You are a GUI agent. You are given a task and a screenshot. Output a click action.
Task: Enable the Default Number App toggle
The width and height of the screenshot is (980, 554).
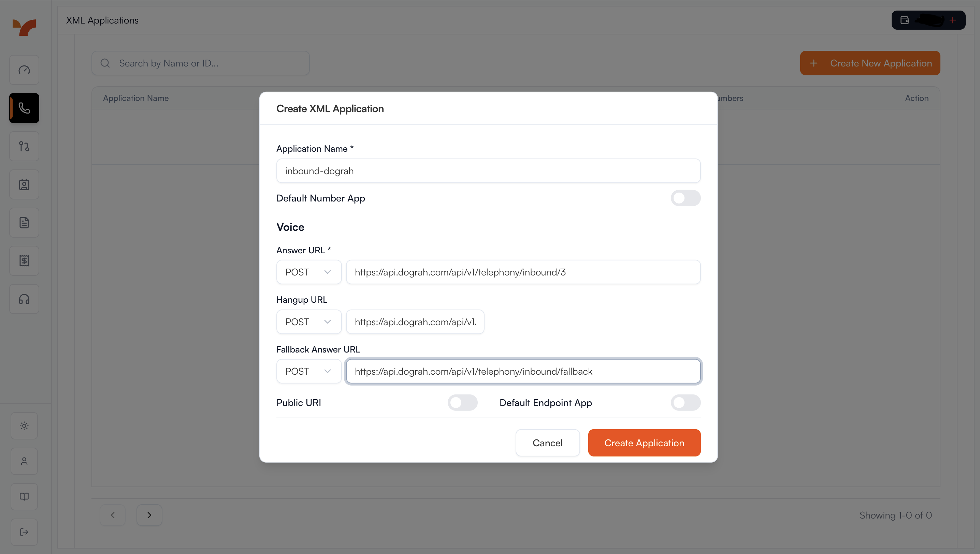point(686,198)
